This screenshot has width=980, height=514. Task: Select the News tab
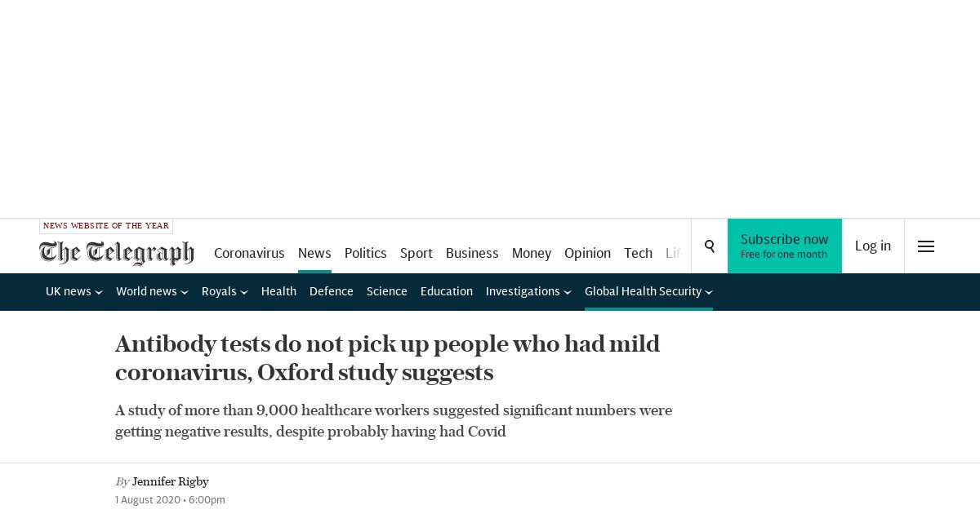click(314, 253)
